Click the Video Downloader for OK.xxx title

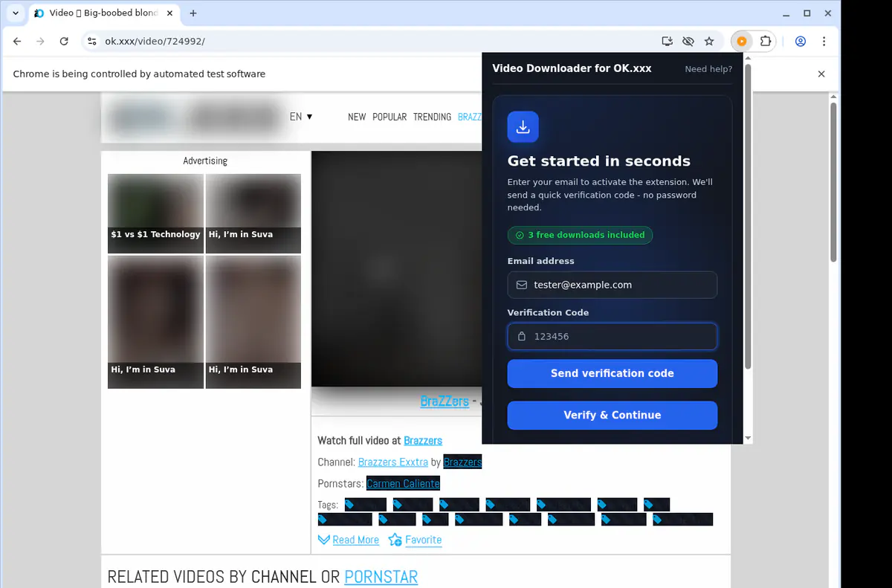coord(572,68)
